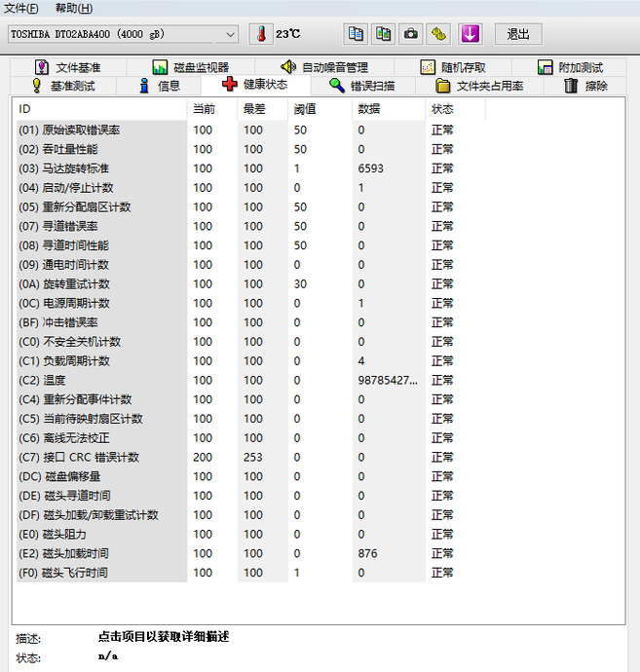Screen dimensions: 640x672
Task: Click the copy screenshot to clipboard icon
Action: 383,34
